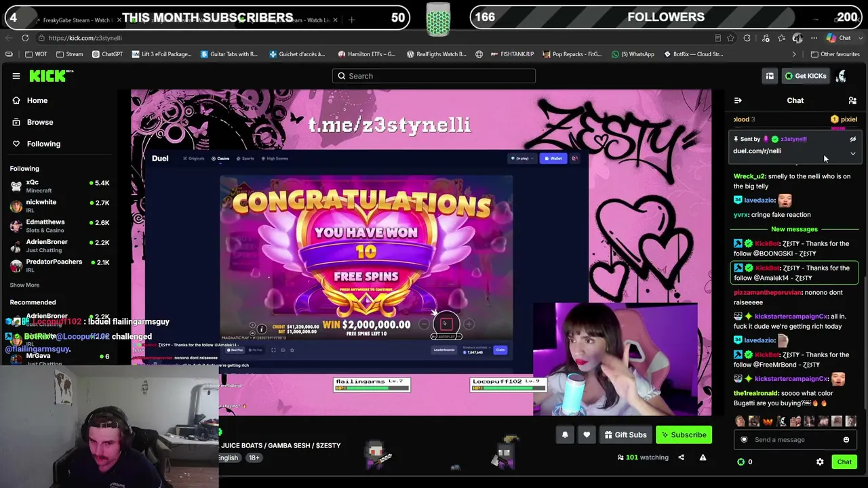This screenshot has width=868, height=488.
Task: Open the Guitar Tabs bookmark
Action: coord(229,54)
